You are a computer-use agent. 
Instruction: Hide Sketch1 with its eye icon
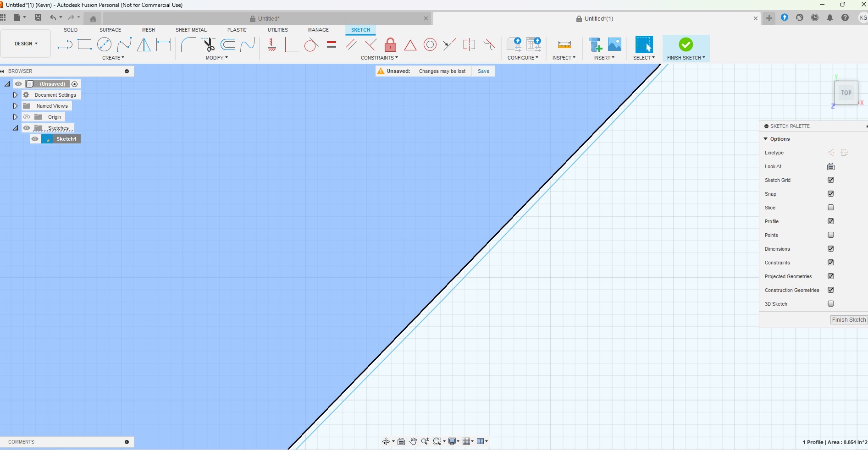coord(35,139)
